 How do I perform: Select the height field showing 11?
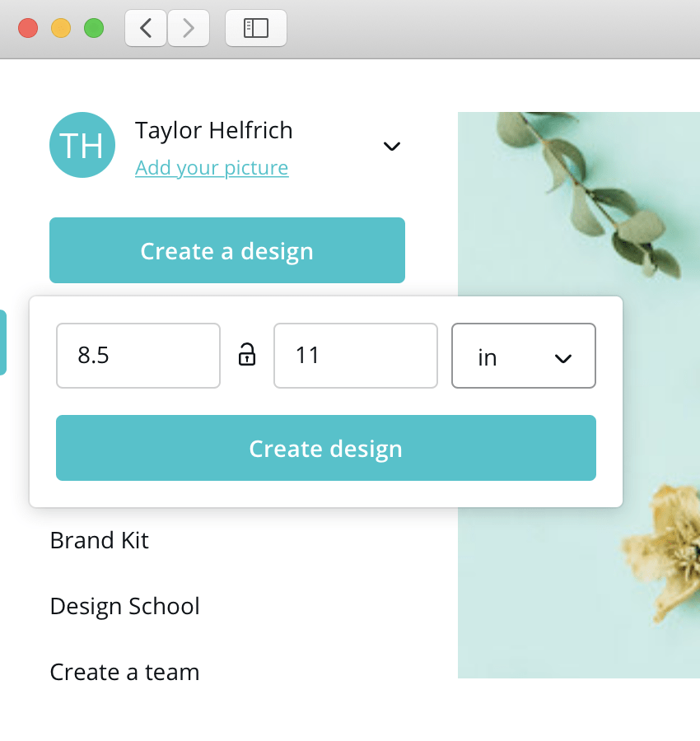[x=355, y=356]
